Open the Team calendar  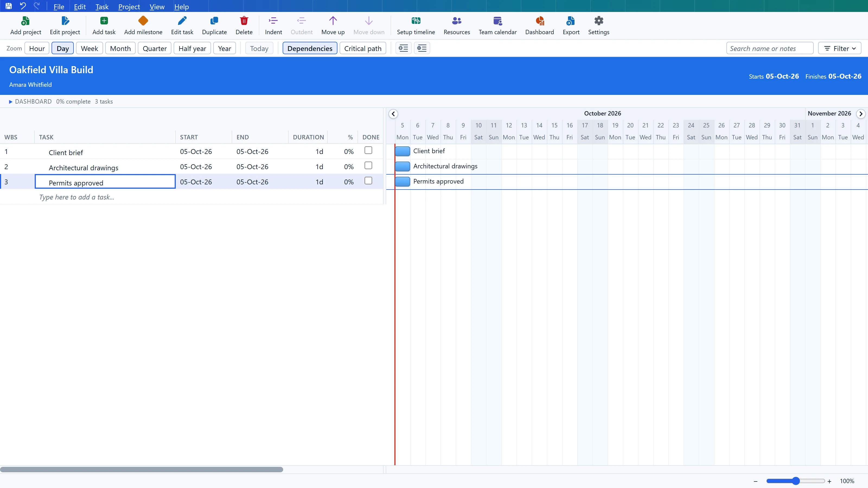pyautogui.click(x=497, y=25)
